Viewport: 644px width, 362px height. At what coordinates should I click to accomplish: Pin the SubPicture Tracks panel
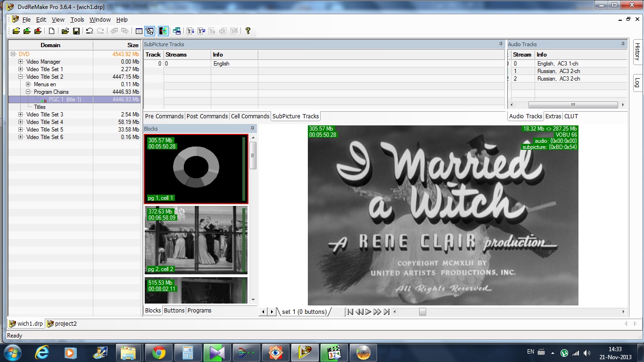point(501,44)
